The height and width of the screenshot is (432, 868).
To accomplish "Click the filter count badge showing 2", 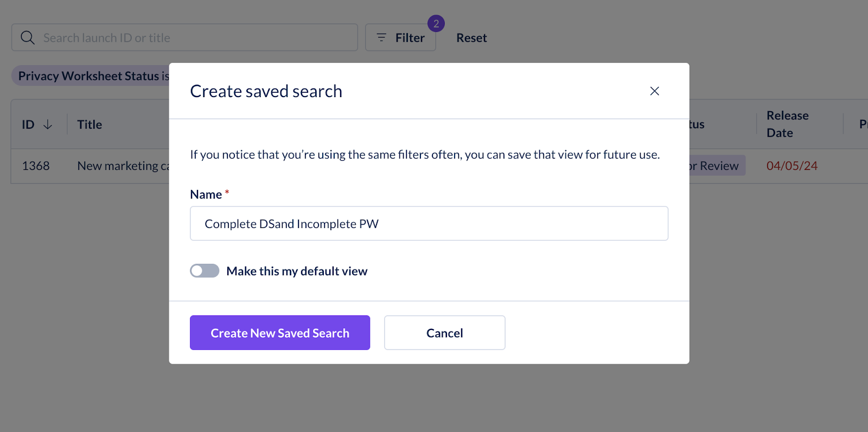I will point(436,24).
